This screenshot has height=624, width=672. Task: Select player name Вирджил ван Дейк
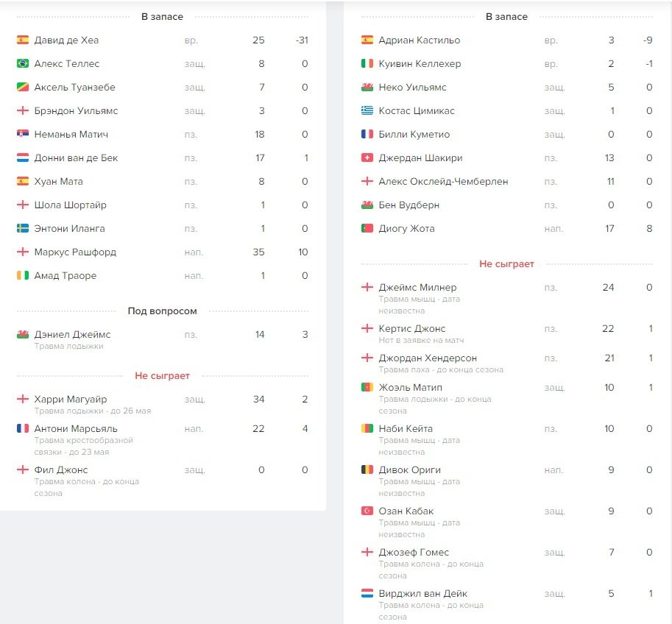click(422, 594)
